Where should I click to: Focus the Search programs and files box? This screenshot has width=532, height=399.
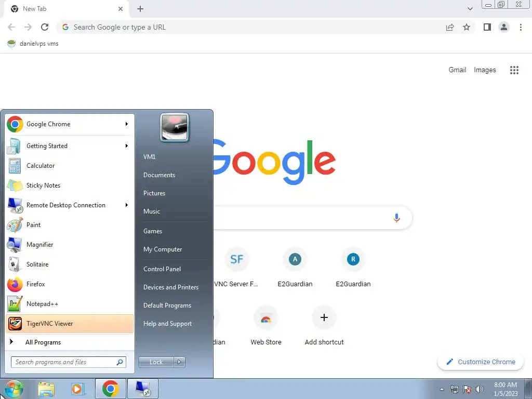click(69, 362)
